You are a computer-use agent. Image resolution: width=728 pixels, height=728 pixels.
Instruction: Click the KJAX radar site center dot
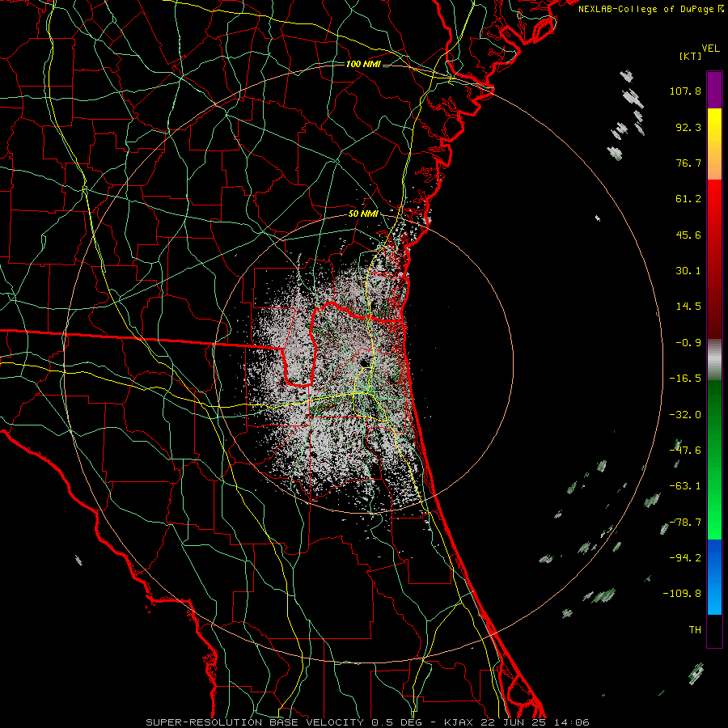coord(363,362)
